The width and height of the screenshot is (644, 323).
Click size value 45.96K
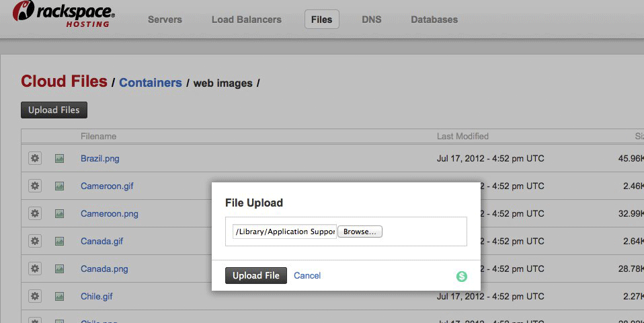pos(631,159)
